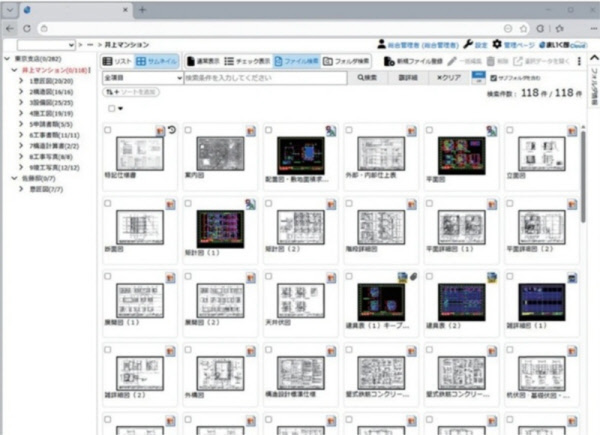The image size is (600, 435).
Task: Open the browser tab list dropdown
Action: [x=10, y=10]
